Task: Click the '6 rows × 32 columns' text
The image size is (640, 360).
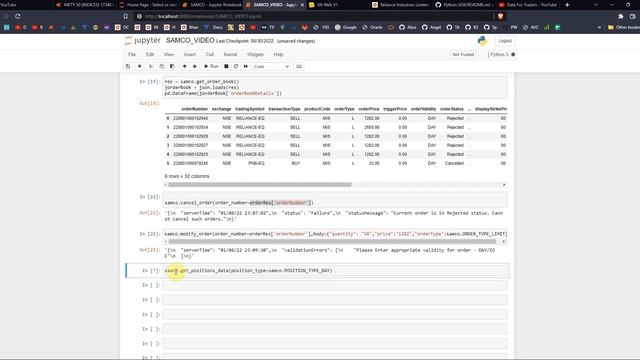Action: (x=187, y=176)
